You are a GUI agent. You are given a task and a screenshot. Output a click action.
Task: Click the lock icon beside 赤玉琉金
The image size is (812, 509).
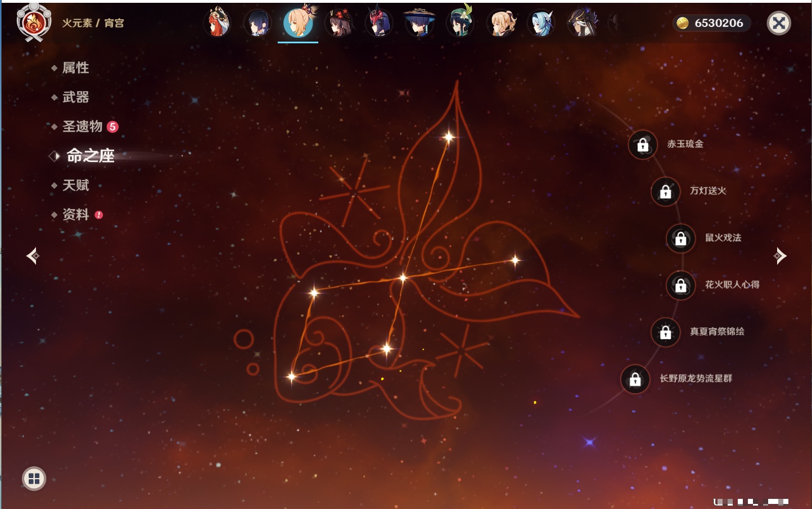coord(643,145)
